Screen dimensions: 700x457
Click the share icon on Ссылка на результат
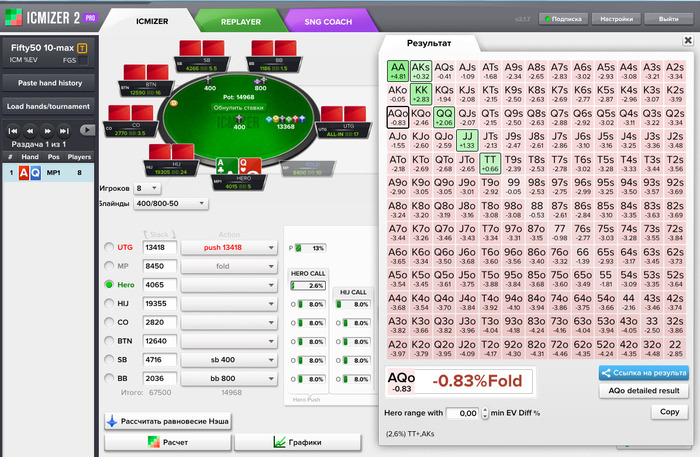(606, 373)
